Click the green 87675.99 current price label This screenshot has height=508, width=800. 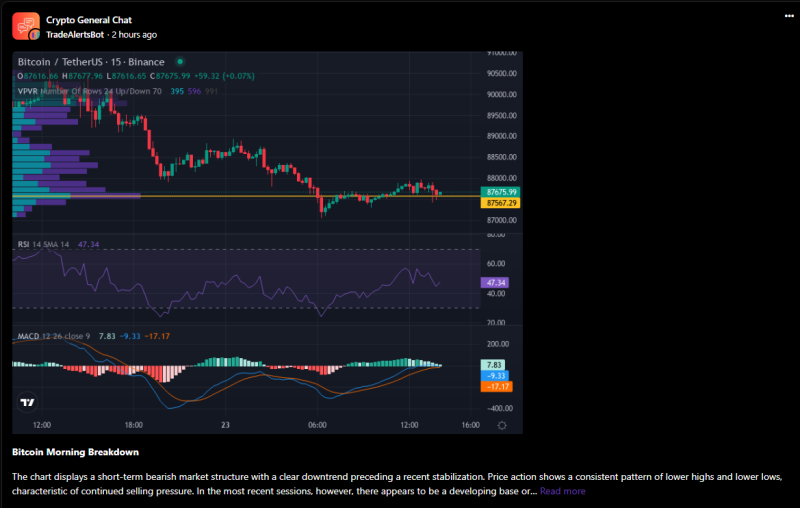[x=499, y=191]
